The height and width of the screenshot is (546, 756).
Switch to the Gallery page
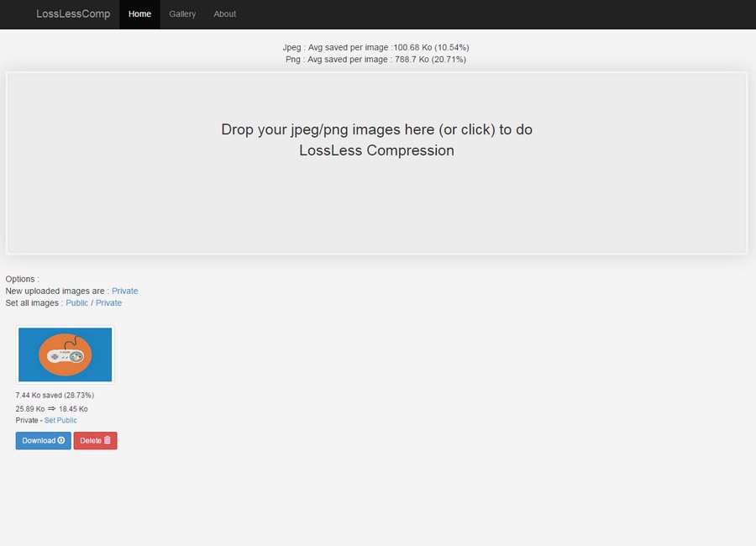coord(182,14)
